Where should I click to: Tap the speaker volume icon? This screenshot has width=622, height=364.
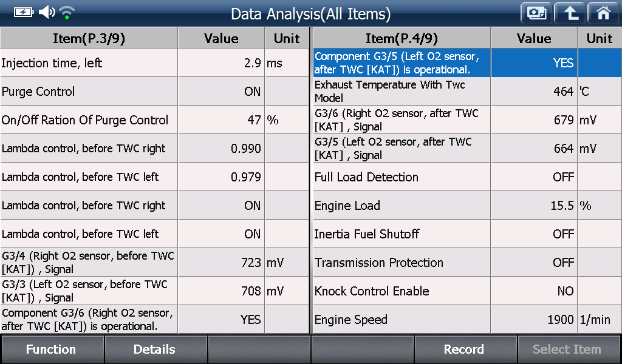[47, 12]
